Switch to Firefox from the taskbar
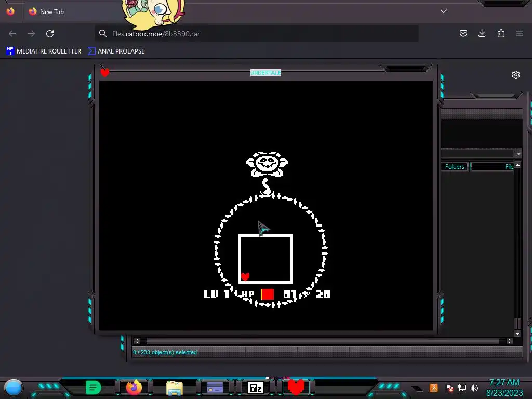 click(x=134, y=388)
